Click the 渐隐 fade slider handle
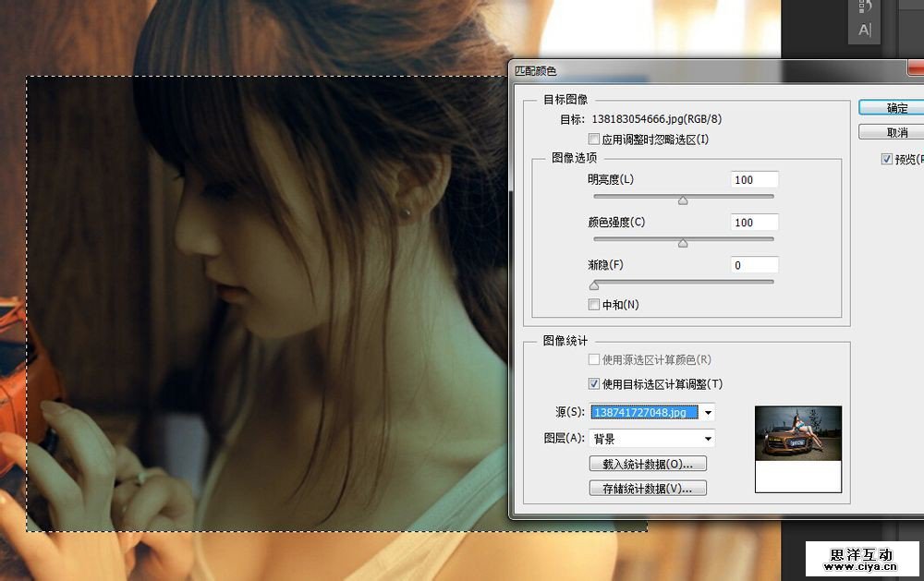The width and height of the screenshot is (924, 581). (594, 285)
